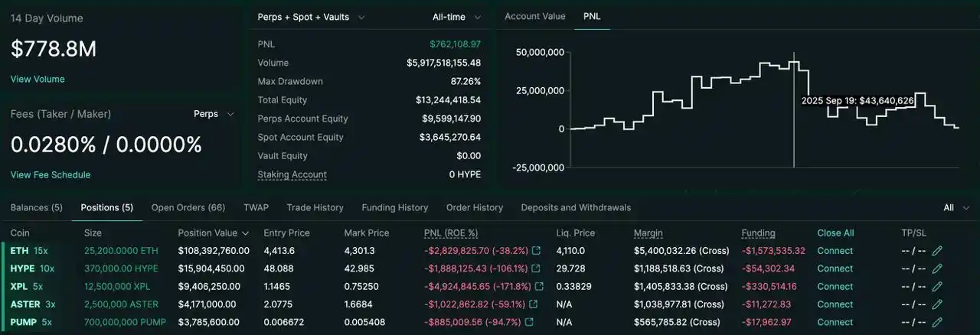
Task: Open the View Fee Schedule link
Action: point(51,175)
